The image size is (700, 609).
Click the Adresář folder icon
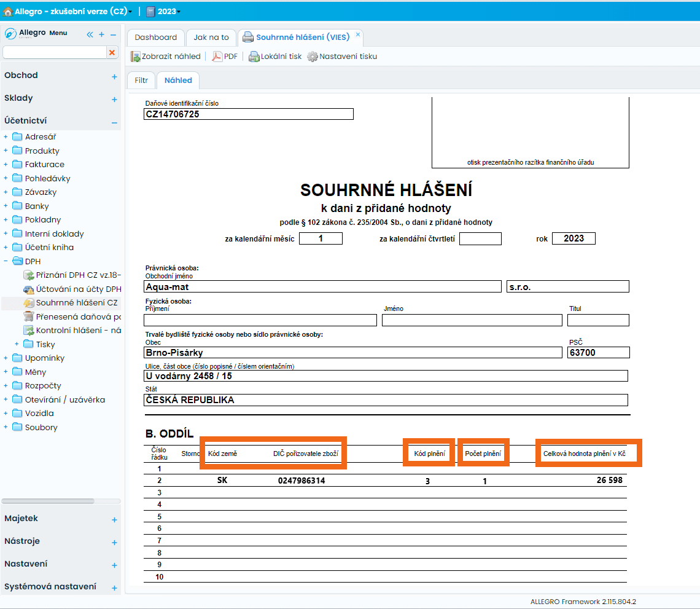click(x=17, y=136)
